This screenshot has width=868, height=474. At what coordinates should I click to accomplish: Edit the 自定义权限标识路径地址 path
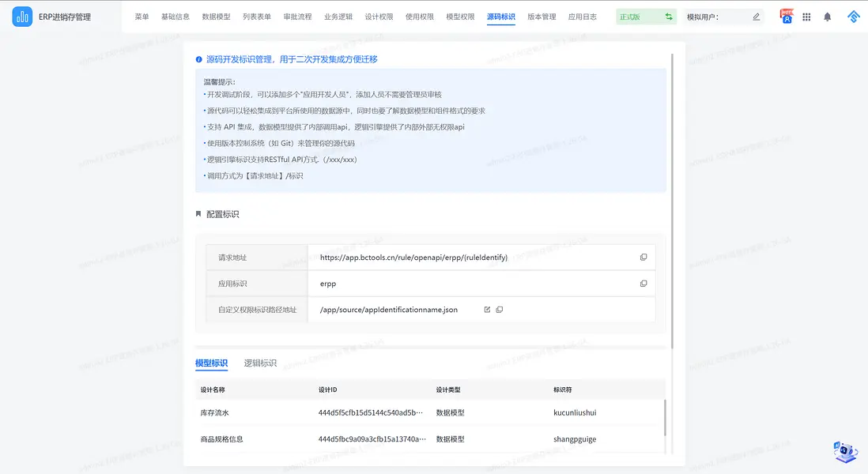(487, 310)
